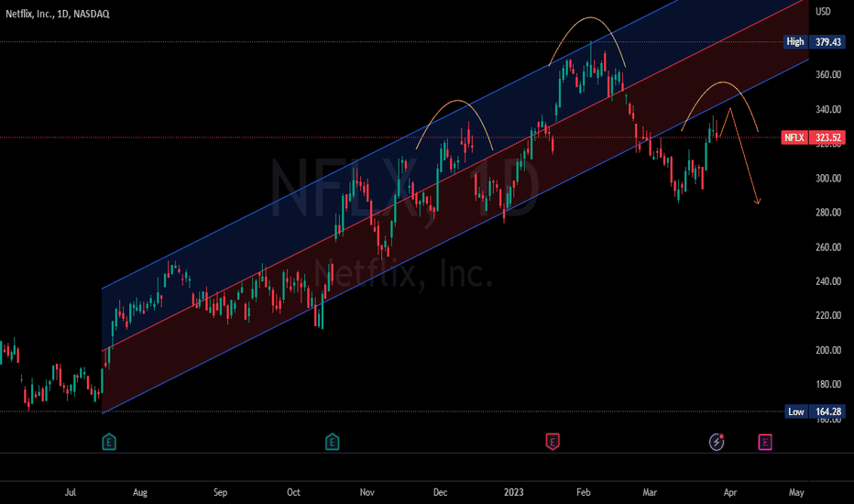Click the 340.00 price axis label
The width and height of the screenshot is (854, 504).
tap(828, 110)
